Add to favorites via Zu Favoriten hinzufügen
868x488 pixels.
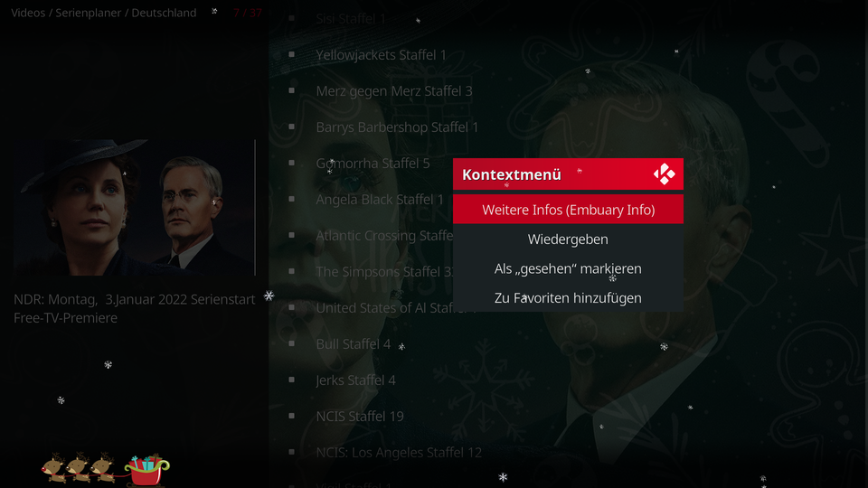568,297
